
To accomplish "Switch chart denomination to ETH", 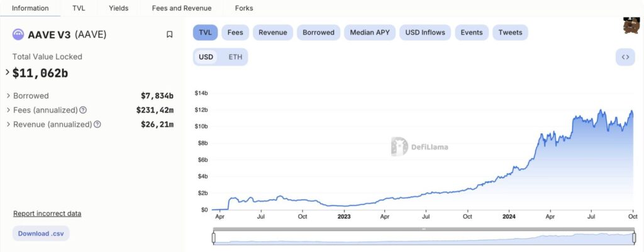I will 235,57.
